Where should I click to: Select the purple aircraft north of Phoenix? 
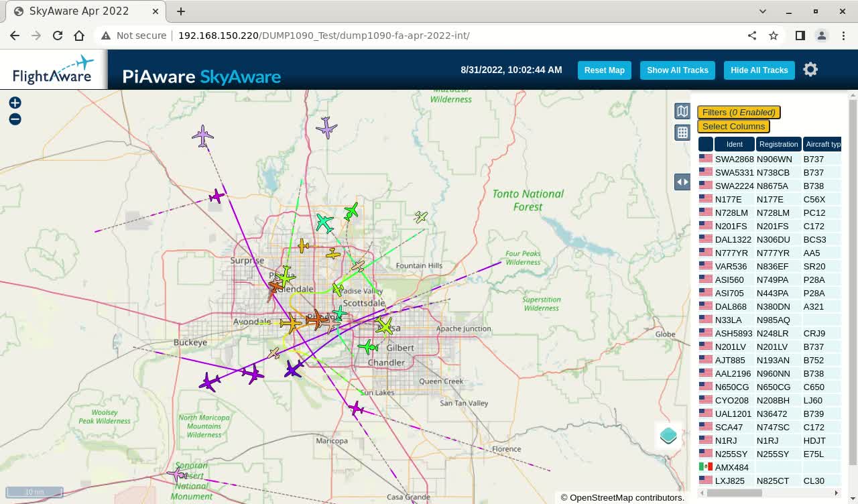[326, 127]
